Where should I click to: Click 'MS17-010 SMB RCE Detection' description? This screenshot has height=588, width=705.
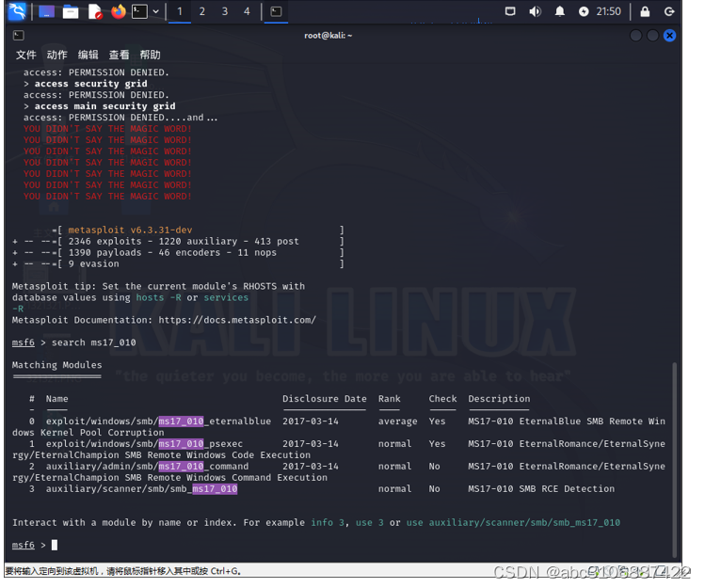[x=541, y=488]
